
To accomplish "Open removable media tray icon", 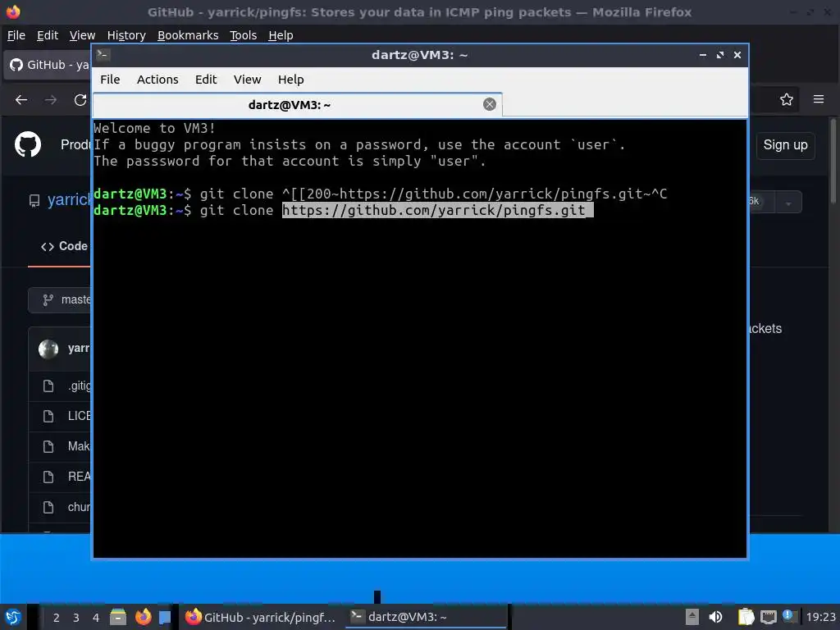I will click(692, 617).
